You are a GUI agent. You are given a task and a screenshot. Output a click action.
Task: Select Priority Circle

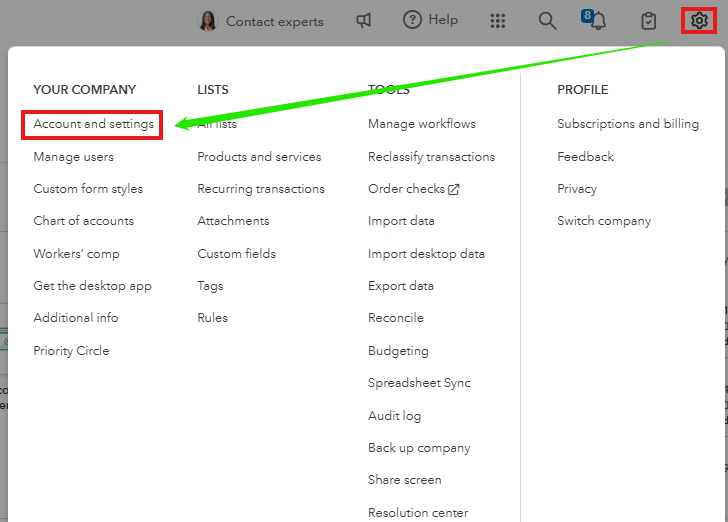tap(72, 351)
